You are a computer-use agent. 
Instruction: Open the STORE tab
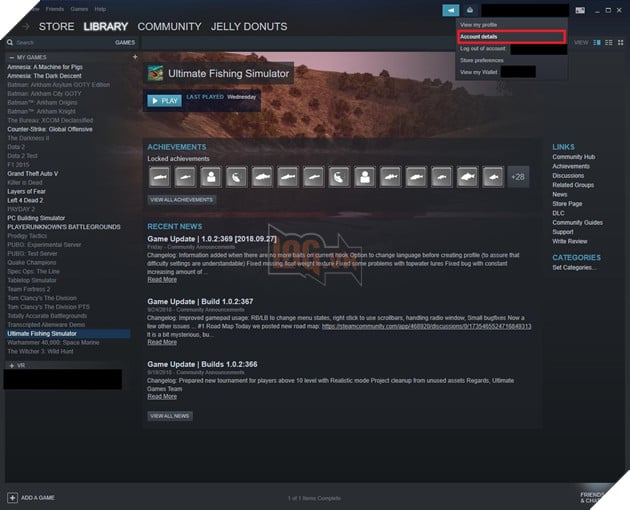coord(56,27)
